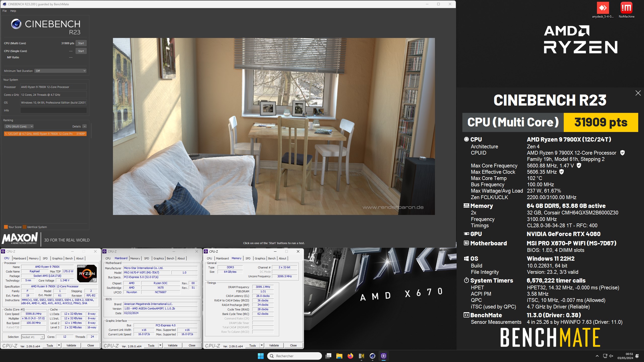The width and height of the screenshot is (644, 362).
Task: Open Task View from the taskbar
Action: [x=328, y=356]
